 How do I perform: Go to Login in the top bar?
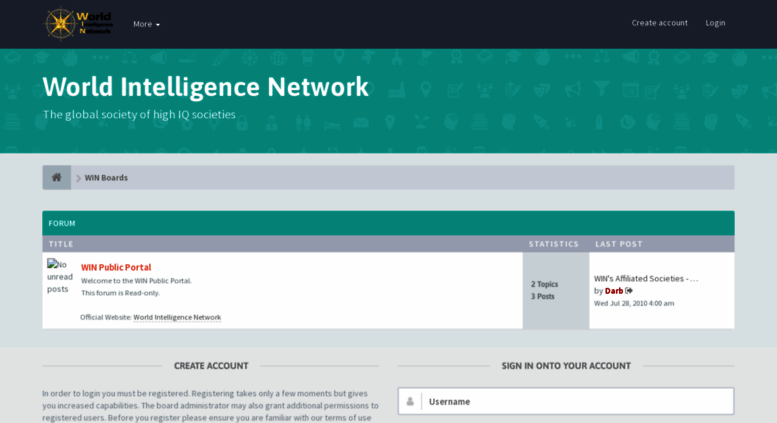click(x=715, y=23)
